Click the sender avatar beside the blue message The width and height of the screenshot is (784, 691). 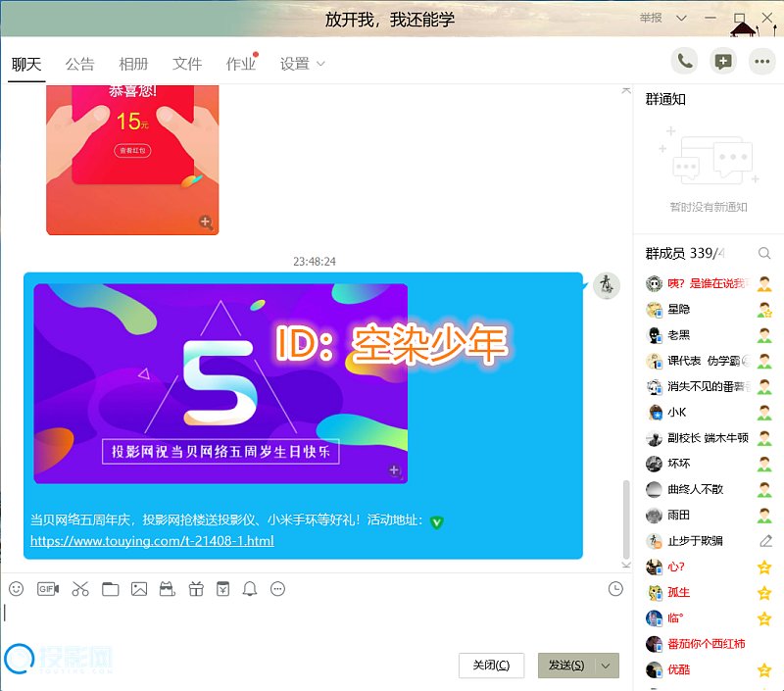pos(607,285)
